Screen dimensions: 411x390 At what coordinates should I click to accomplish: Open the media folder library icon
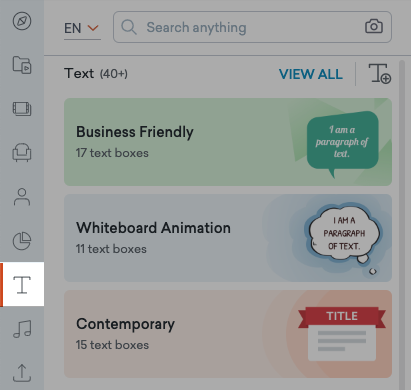pos(22,65)
